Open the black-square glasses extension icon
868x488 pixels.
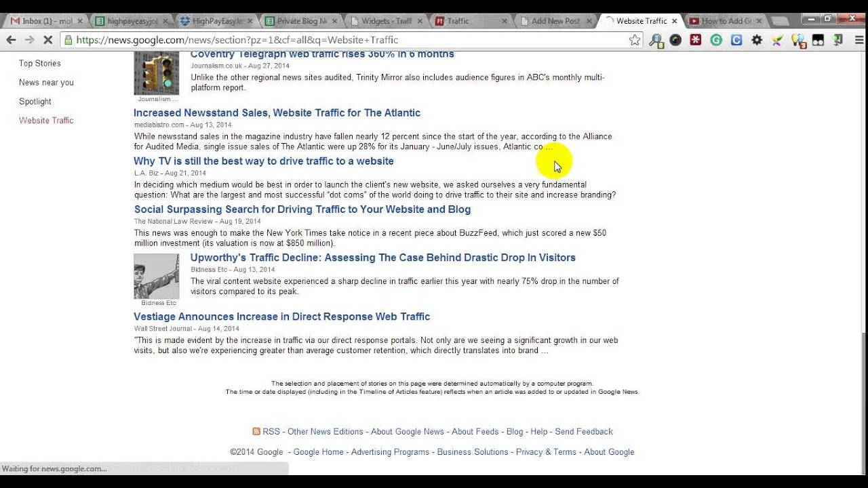click(818, 40)
